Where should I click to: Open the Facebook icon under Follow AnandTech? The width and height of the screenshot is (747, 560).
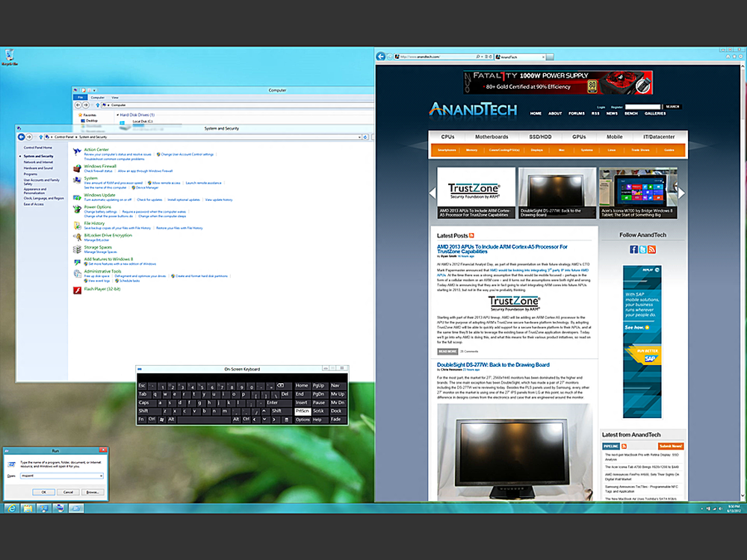tap(633, 249)
